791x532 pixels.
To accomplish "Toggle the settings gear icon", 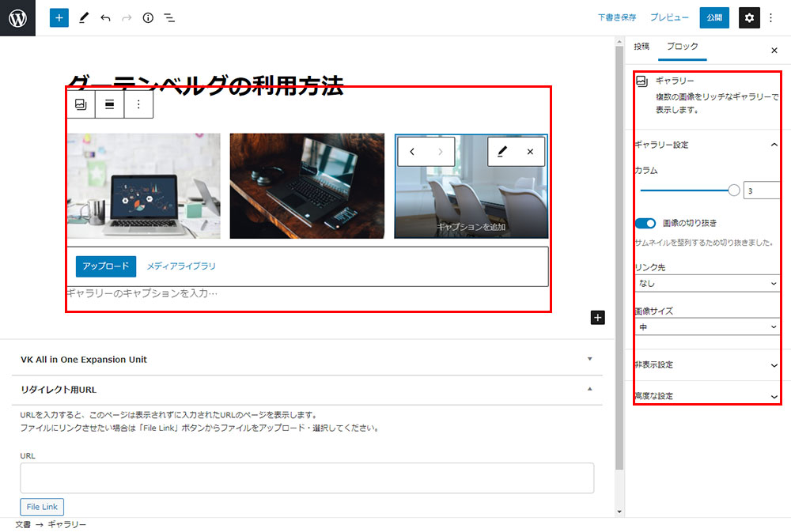I will pyautogui.click(x=749, y=17).
